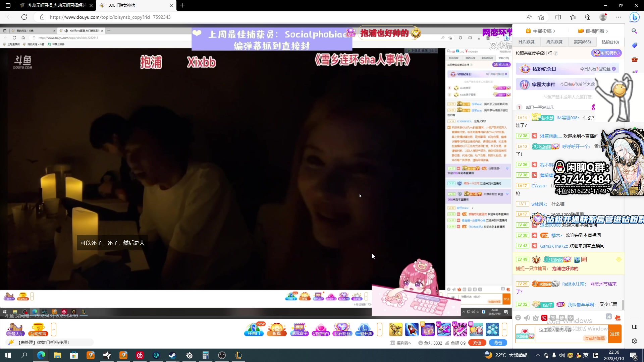Open the 背包 backpack button
Image resolution: width=644 pixels, height=362 pixels.
pos(498,343)
